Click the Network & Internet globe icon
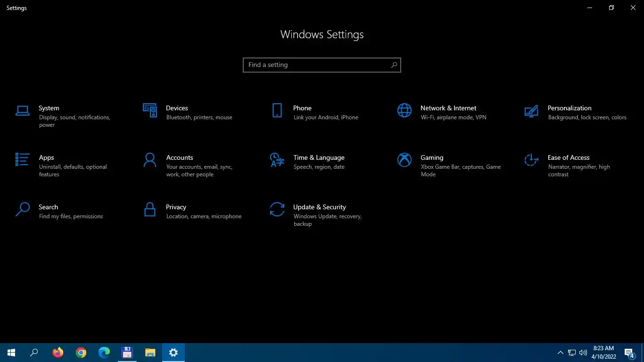Screen dimensions: 644x362 coord(405,110)
